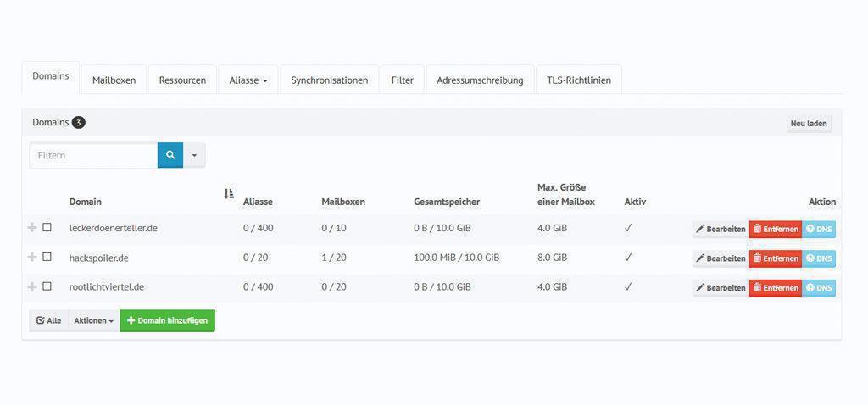The image size is (868, 405).
Task: Click the Neu laden button
Action: (x=809, y=124)
